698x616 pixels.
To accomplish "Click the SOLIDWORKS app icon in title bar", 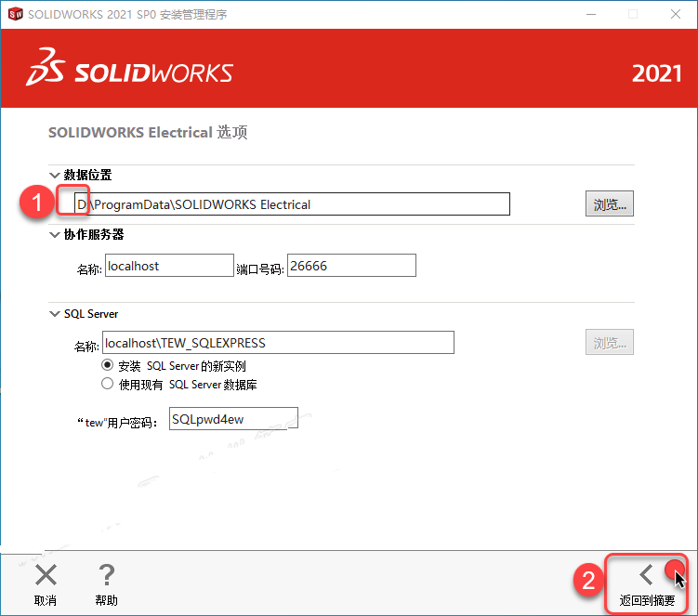I will tap(15, 14).
